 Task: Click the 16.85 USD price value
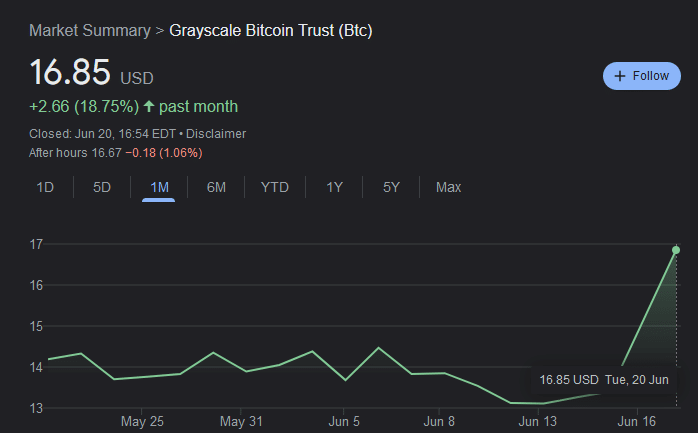[x=91, y=73]
